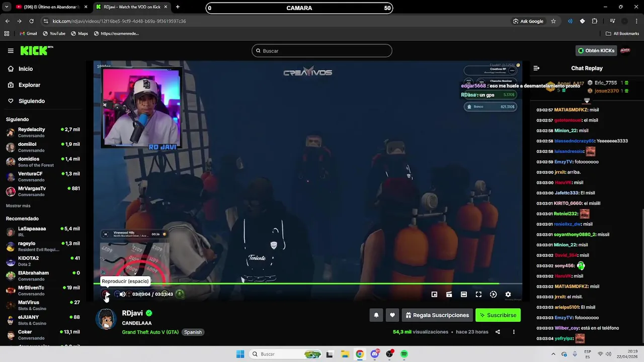Enable picture-in-picture mode in the player
Viewport: 644px width, 362px height.
pos(434,295)
